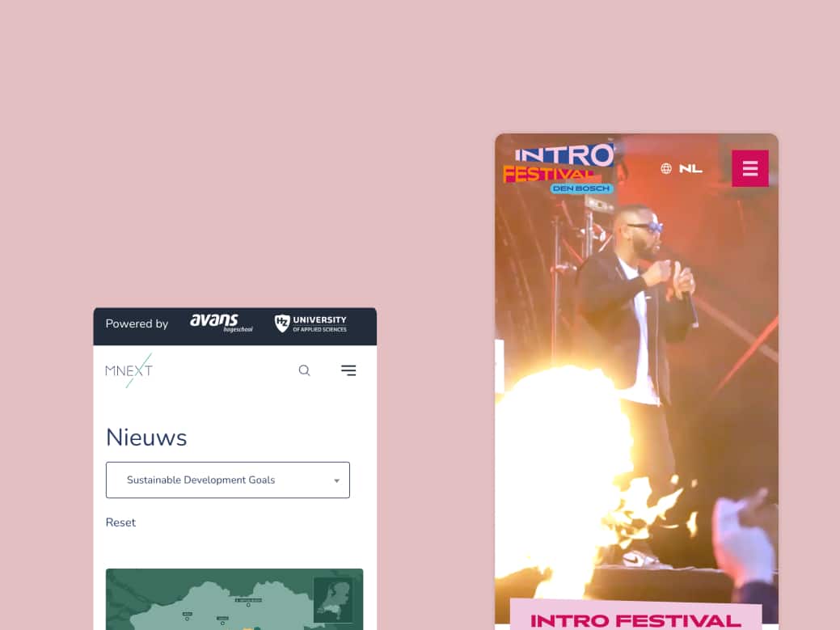The image size is (840, 630).
Task: Click the Avans hogeschool logo
Action: [222, 323]
